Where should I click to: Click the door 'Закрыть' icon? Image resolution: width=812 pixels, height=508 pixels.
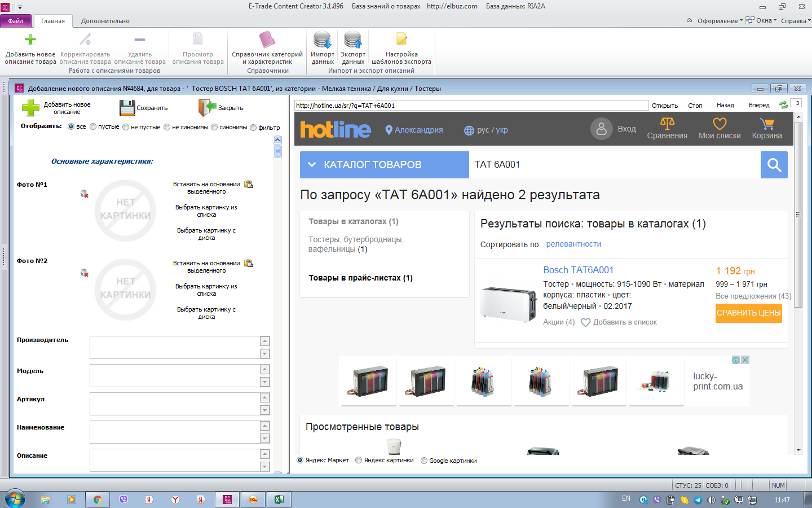coord(208,107)
